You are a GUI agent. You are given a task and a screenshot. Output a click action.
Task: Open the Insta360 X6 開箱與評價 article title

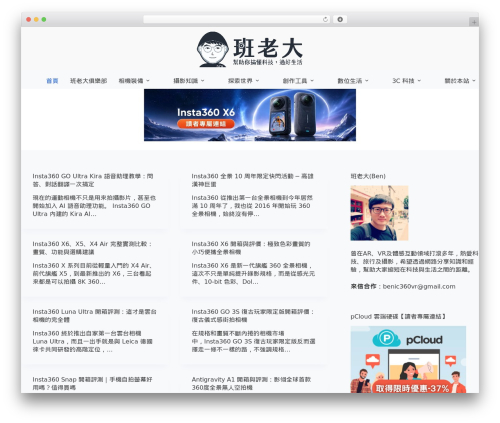tap(251, 248)
